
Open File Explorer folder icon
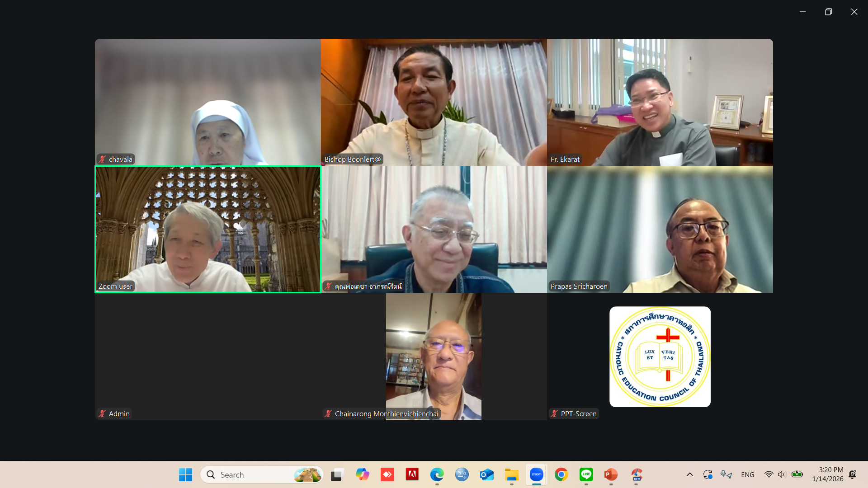tap(511, 474)
